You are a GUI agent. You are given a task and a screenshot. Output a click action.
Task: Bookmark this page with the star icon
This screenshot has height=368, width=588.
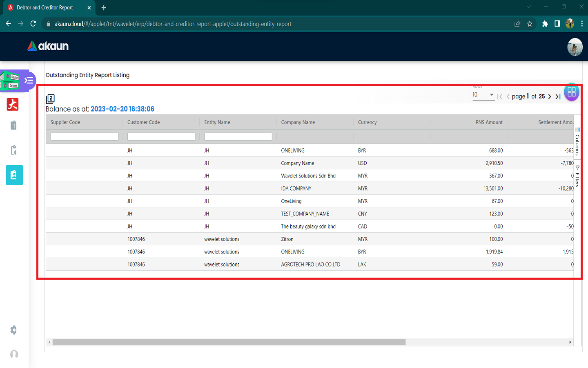click(530, 24)
